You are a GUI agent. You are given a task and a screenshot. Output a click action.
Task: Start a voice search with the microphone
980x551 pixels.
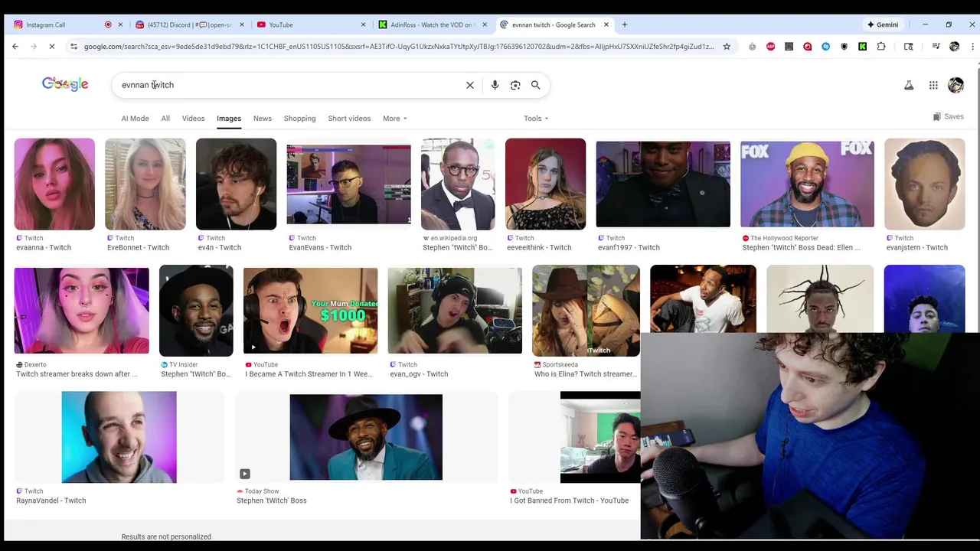(495, 85)
